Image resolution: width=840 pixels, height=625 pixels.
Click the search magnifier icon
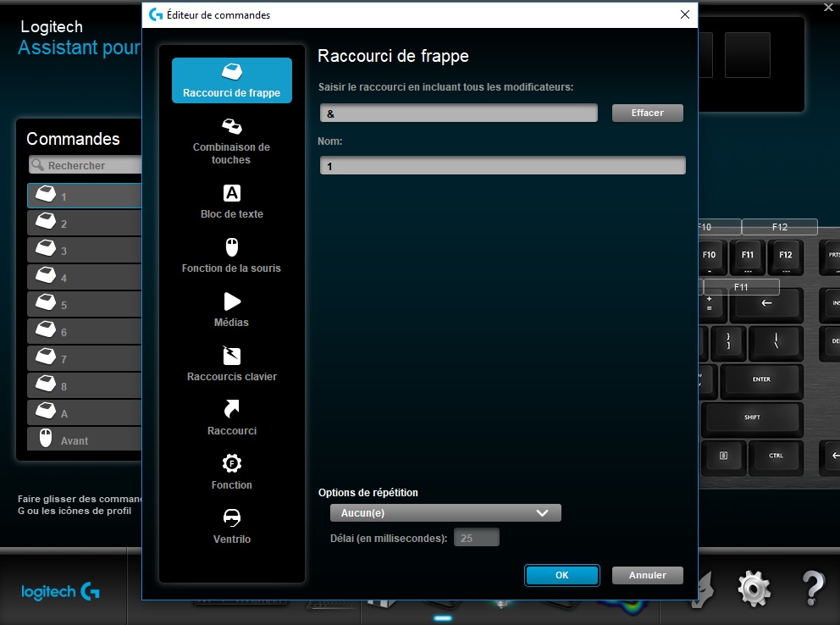[37, 165]
